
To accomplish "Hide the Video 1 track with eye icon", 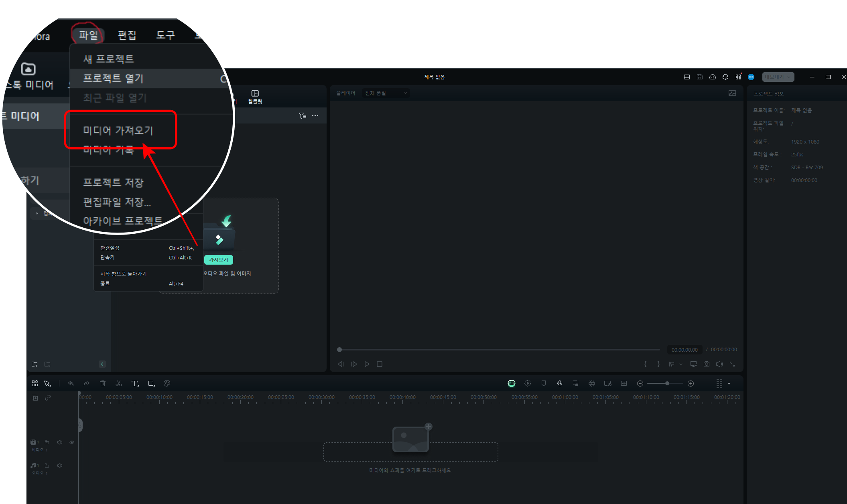I will [x=72, y=442].
